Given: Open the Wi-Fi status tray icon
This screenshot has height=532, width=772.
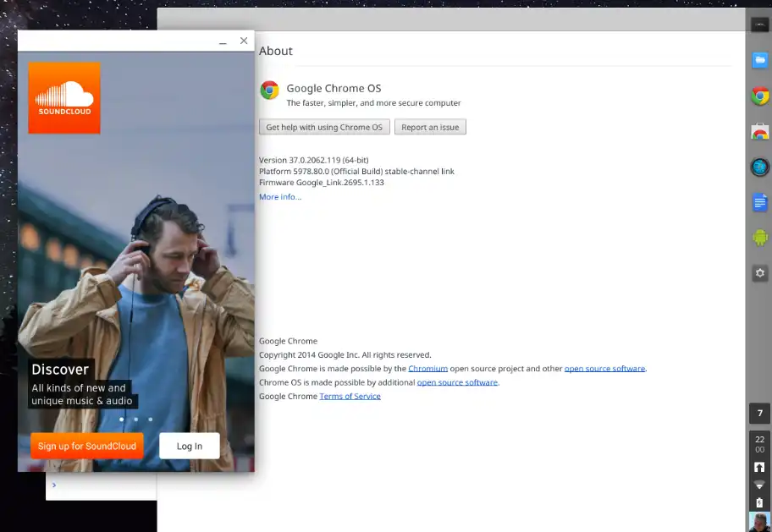Looking at the screenshot, I should coord(759,485).
